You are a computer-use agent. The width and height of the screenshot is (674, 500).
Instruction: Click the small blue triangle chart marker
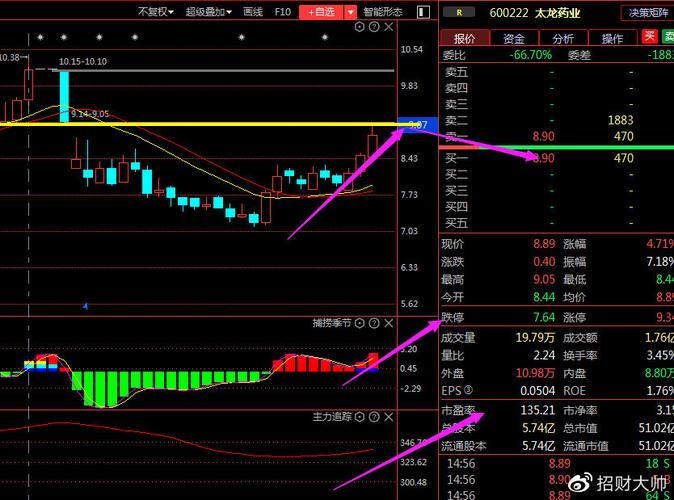86,306
